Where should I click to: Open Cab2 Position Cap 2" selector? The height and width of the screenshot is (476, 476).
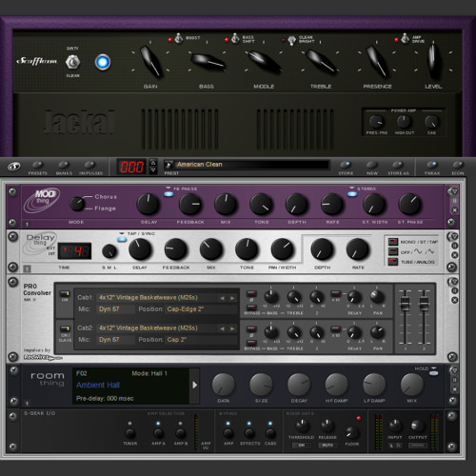[201, 340]
